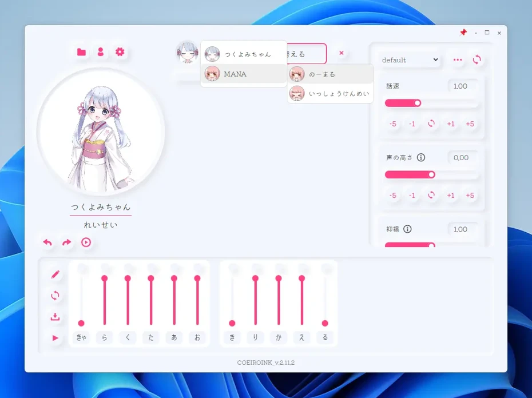Click the refresh icon below the pencil

pos(55,296)
